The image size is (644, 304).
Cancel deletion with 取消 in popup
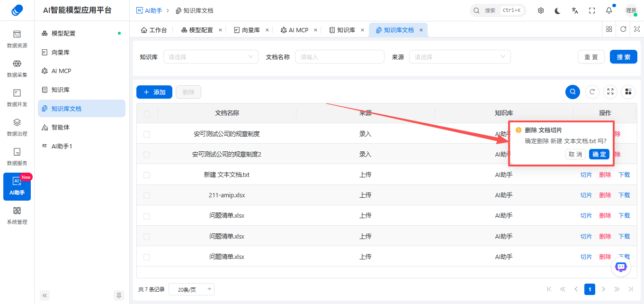tap(575, 155)
